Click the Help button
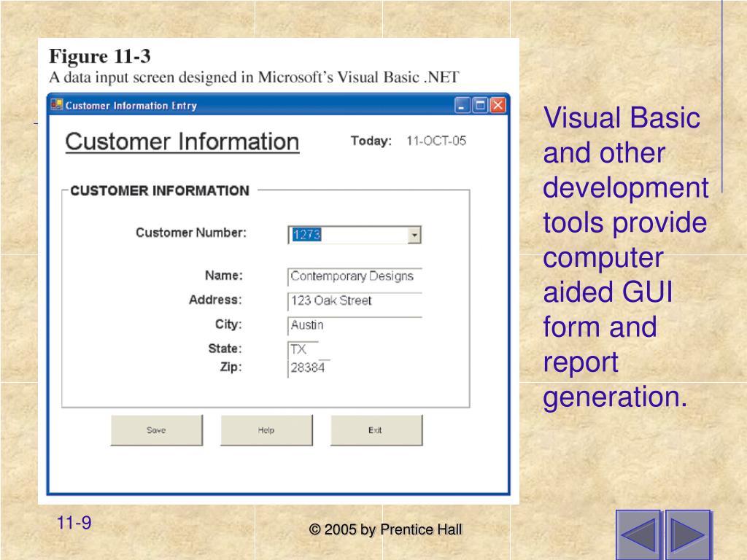This screenshot has height=560, width=747. tap(266, 430)
